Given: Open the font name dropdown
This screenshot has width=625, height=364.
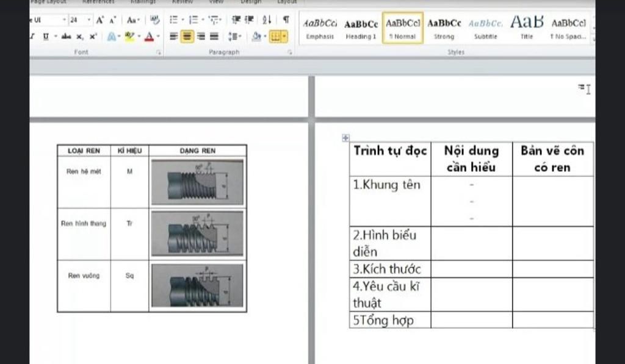Looking at the screenshot, I should click(64, 20).
